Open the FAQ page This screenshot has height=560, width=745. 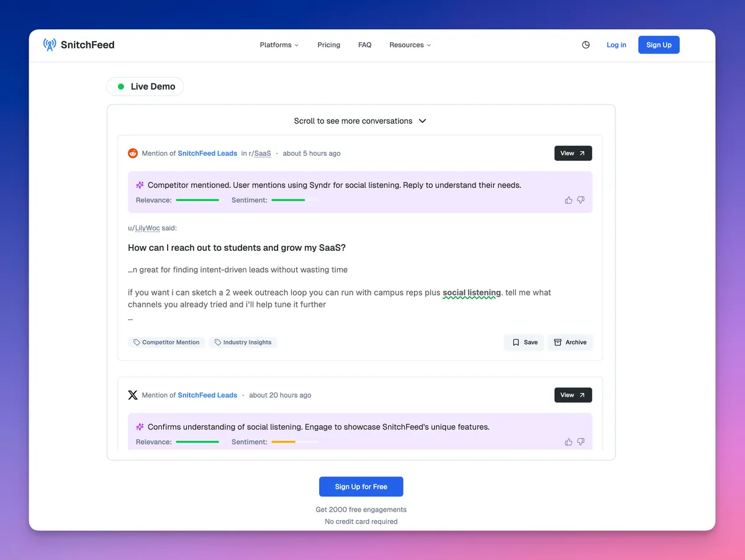(x=365, y=45)
